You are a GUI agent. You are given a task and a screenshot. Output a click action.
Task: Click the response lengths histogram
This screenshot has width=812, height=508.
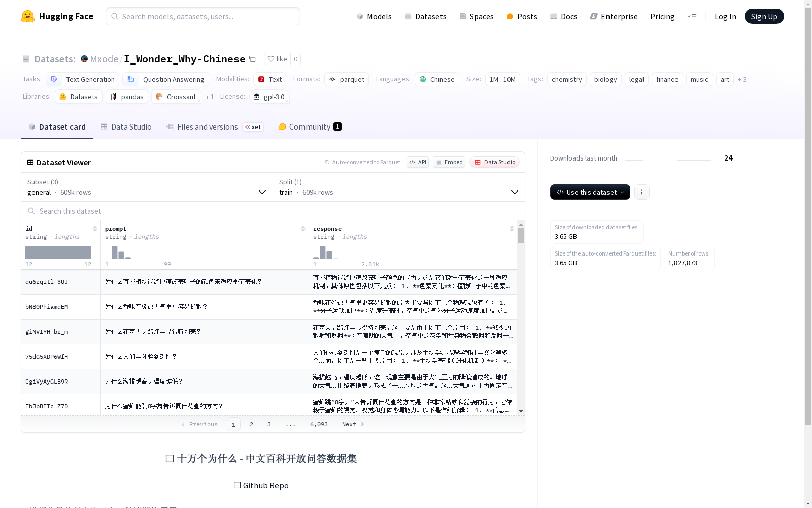346,252
